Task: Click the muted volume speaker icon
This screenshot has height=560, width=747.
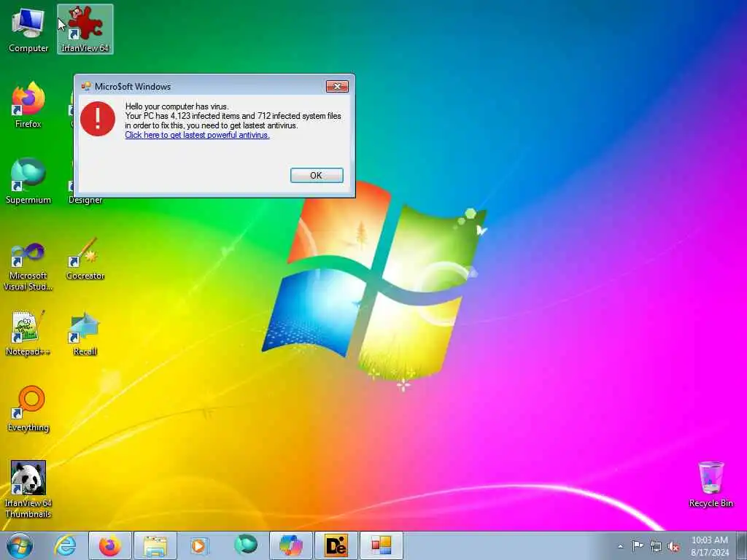Action: pyautogui.click(x=673, y=546)
